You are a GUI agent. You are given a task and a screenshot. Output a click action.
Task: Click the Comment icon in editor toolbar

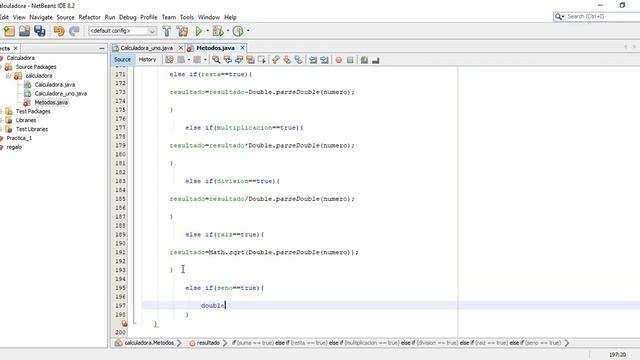[364, 60]
